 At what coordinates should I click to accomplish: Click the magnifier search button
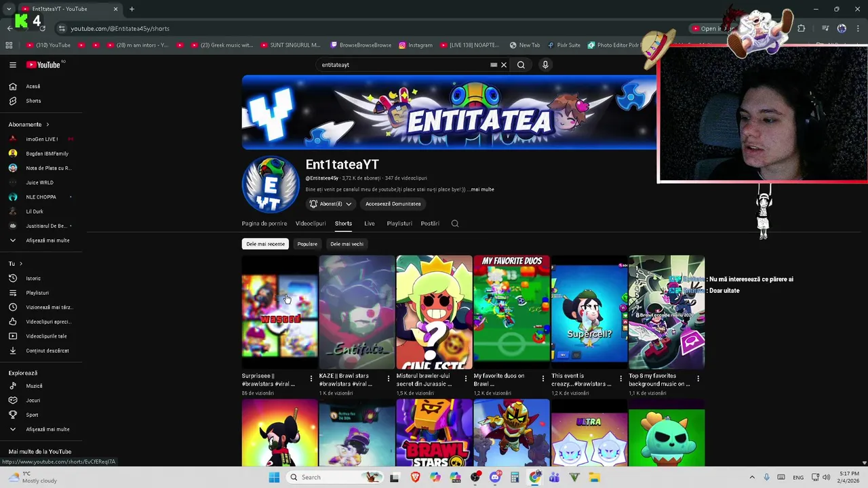click(x=521, y=65)
